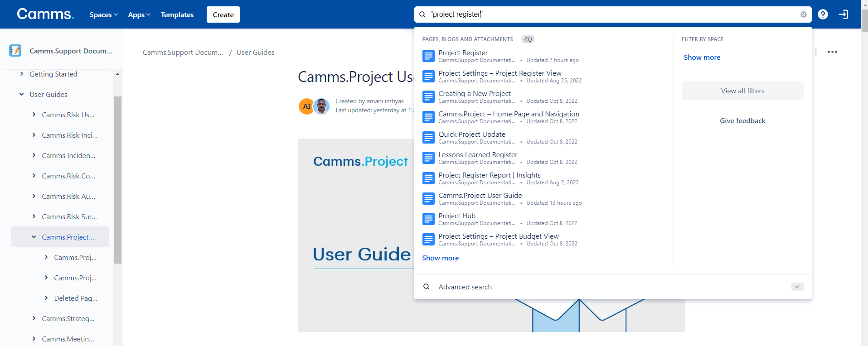The height and width of the screenshot is (346, 868).
Task: Click page icon of Creating a New Project
Action: tap(428, 96)
